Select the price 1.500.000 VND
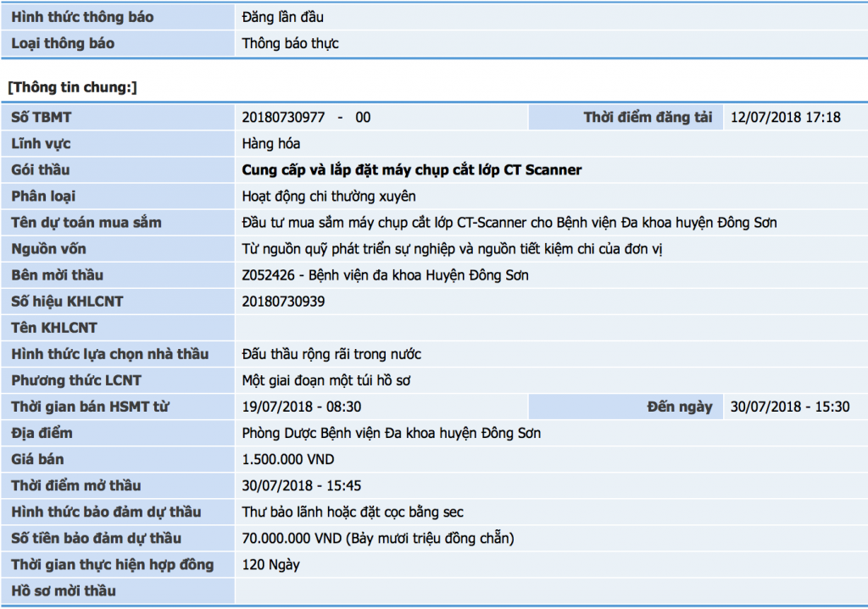This screenshot has height=609, width=868. click(288, 459)
